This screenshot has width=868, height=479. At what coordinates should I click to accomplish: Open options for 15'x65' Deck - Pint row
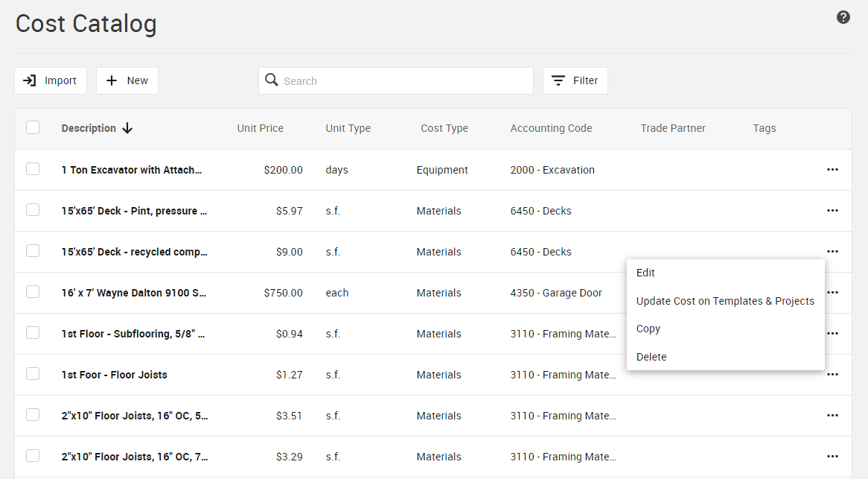(832, 210)
